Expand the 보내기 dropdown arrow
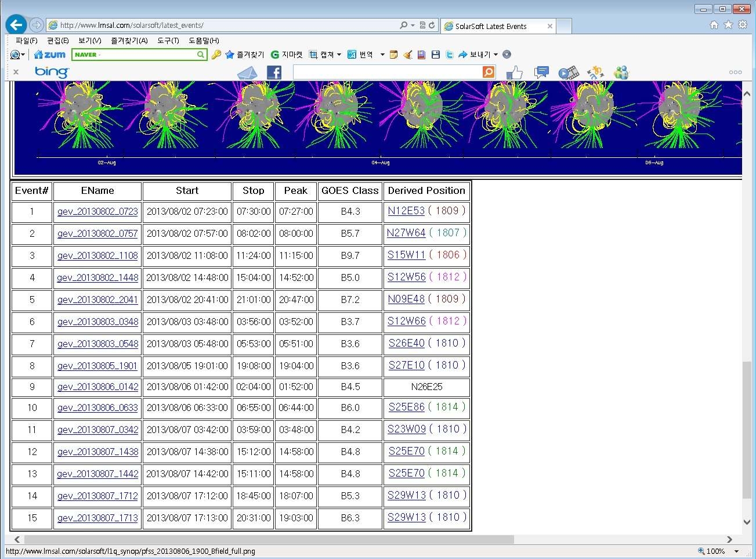 [495, 55]
